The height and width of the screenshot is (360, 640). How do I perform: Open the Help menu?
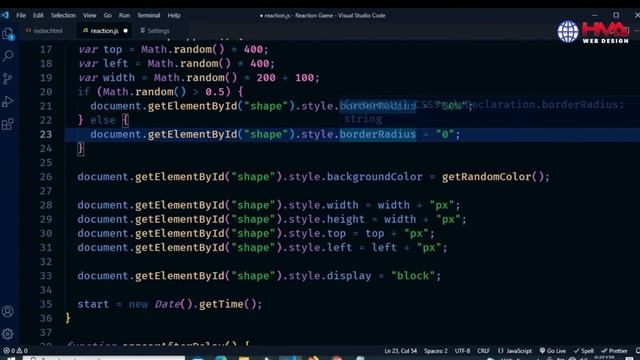click(x=174, y=16)
